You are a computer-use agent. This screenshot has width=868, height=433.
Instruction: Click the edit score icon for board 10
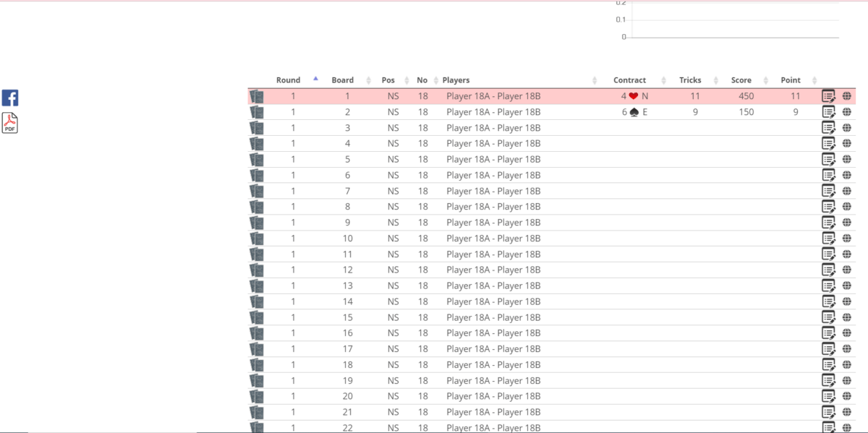click(828, 239)
